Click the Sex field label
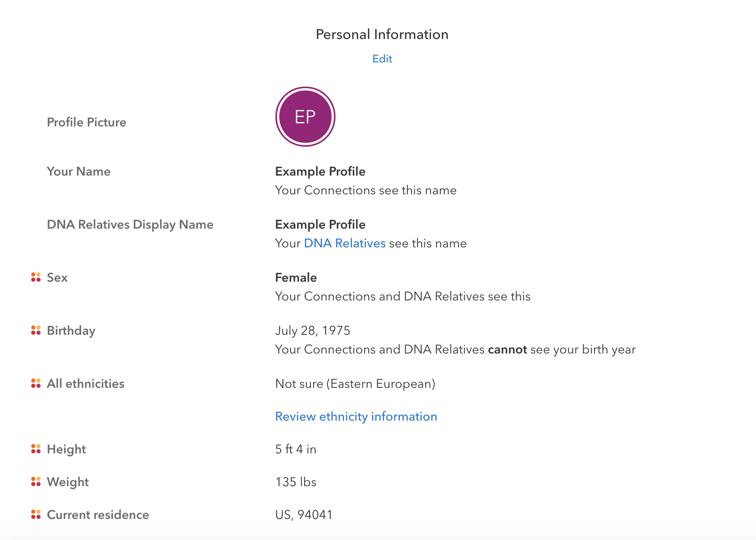Viewport: 756px width, 540px height. pos(57,277)
